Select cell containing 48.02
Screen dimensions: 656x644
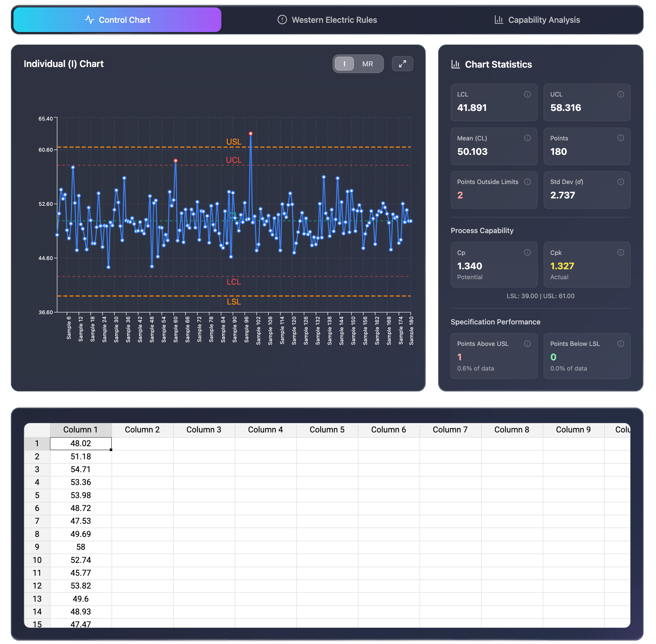(x=81, y=443)
